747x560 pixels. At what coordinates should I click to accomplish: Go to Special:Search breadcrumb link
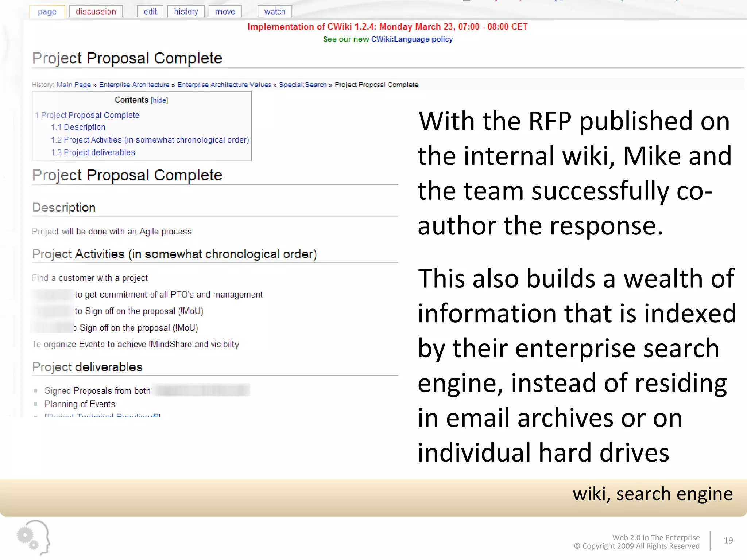pos(303,85)
